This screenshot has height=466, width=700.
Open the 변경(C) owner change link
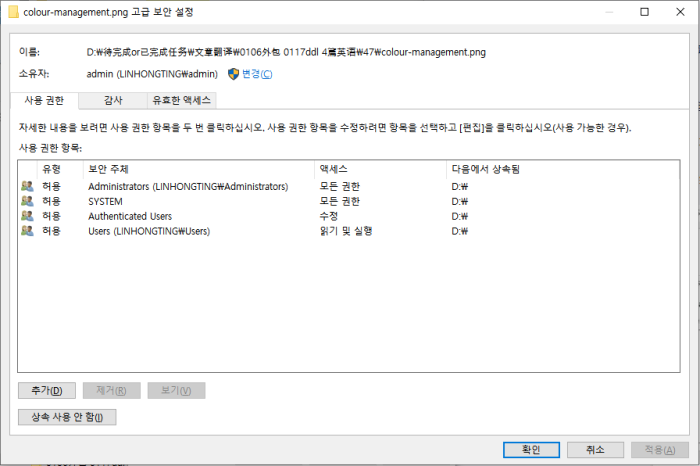point(257,74)
